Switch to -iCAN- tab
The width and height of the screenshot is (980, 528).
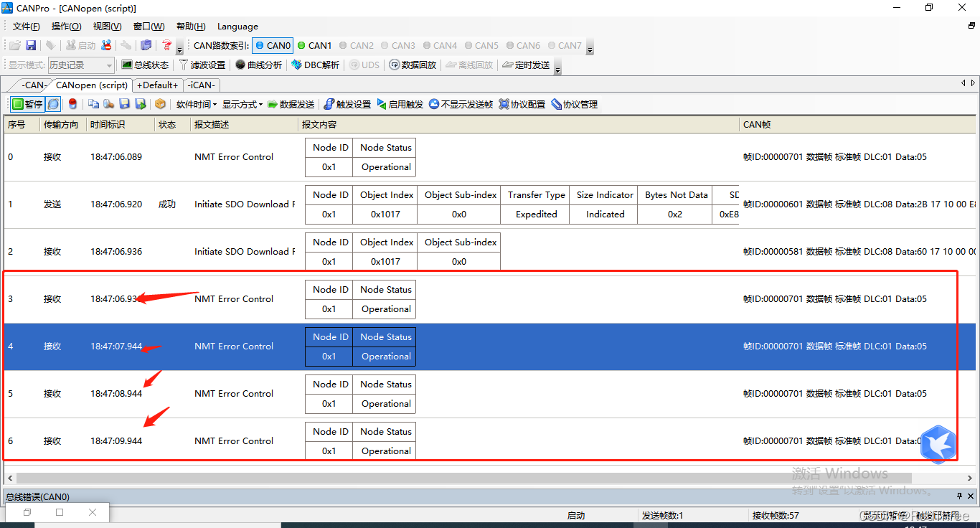(x=202, y=85)
